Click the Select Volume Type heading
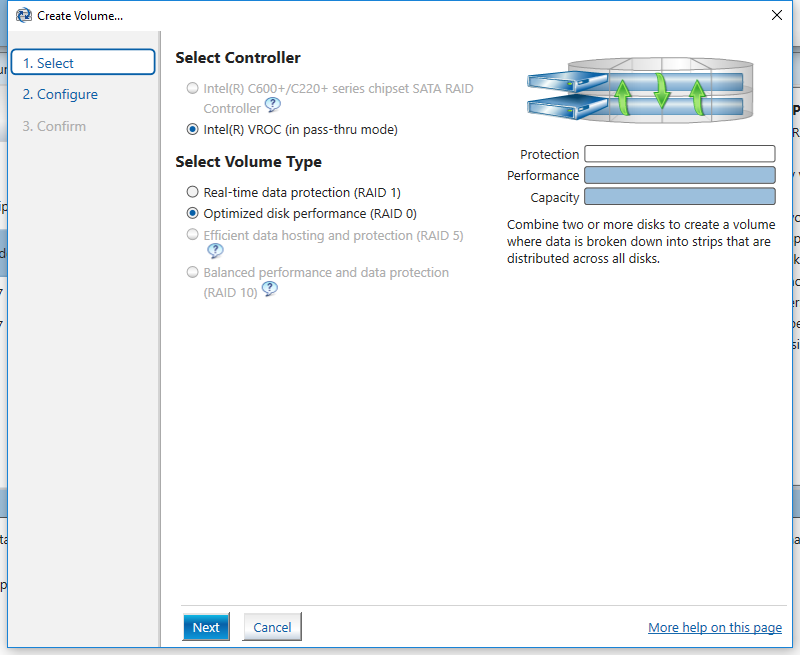The width and height of the screenshot is (800, 655). coord(248,162)
